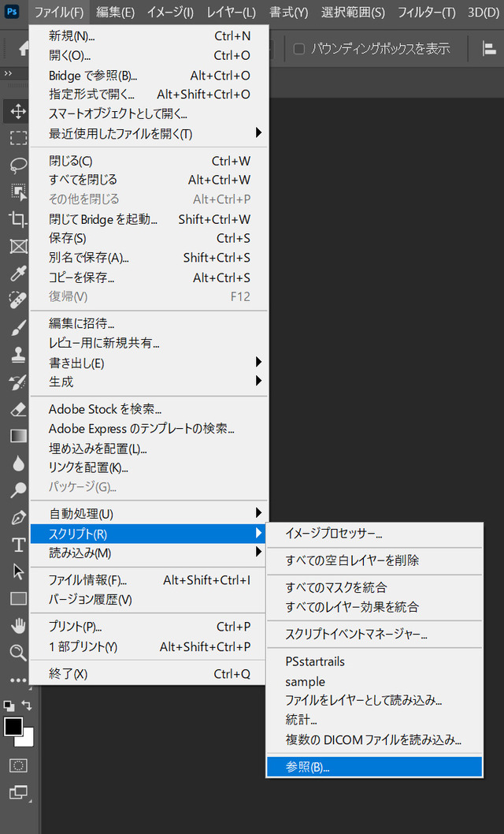The height and width of the screenshot is (834, 504).
Task: Select the Hand tool
Action: (18, 626)
